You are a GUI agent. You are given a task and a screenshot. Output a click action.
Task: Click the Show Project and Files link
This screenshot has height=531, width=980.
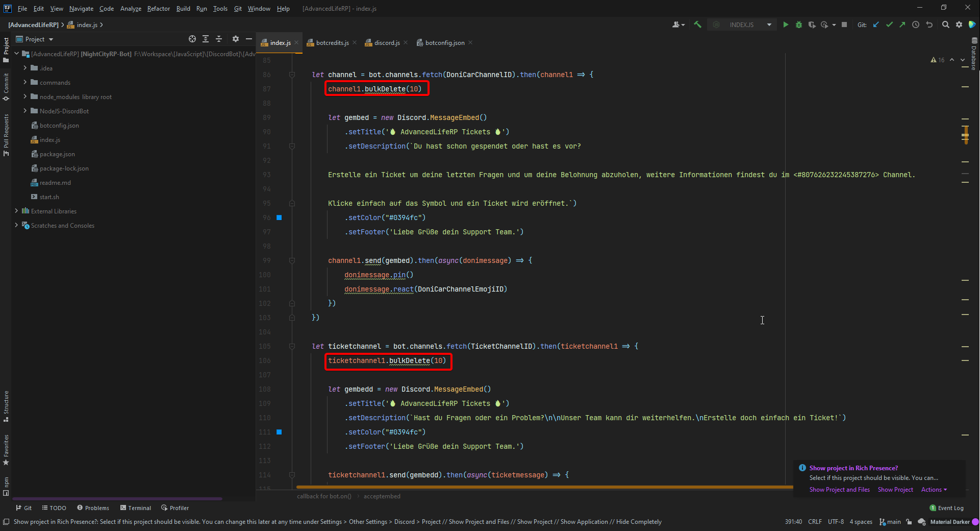point(839,490)
